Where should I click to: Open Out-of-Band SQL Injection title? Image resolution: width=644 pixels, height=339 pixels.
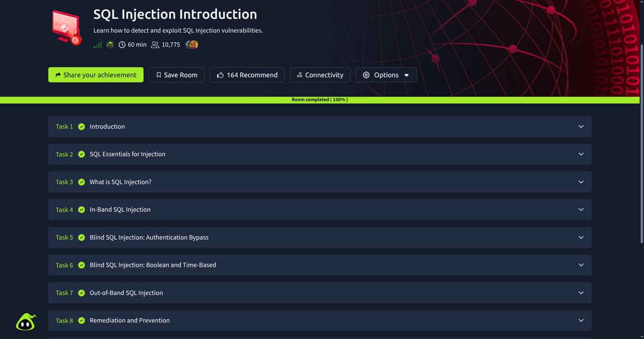(x=126, y=293)
